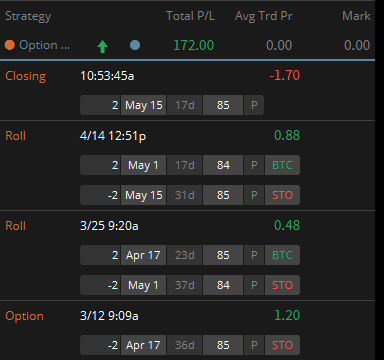Select the Avg Trd Pr 0.00 value
This screenshot has height=360, width=384.
279,45
